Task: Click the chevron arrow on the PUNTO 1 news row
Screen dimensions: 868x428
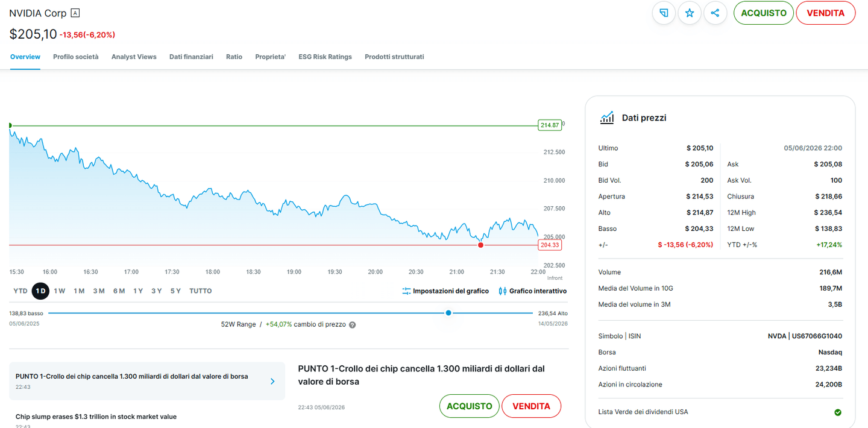Action: click(272, 381)
